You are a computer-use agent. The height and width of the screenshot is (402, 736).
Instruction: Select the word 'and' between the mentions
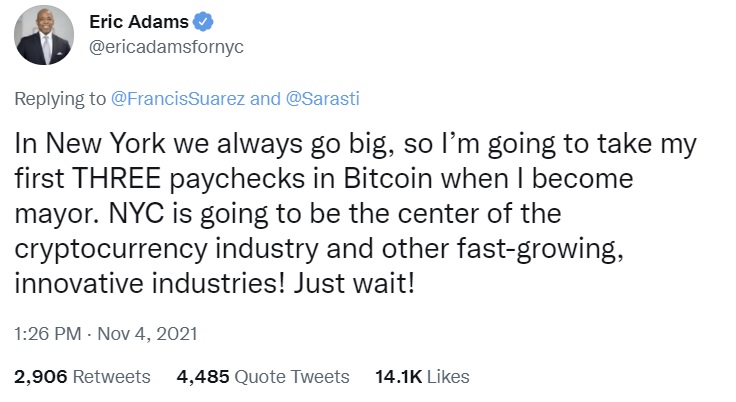[x=265, y=99]
